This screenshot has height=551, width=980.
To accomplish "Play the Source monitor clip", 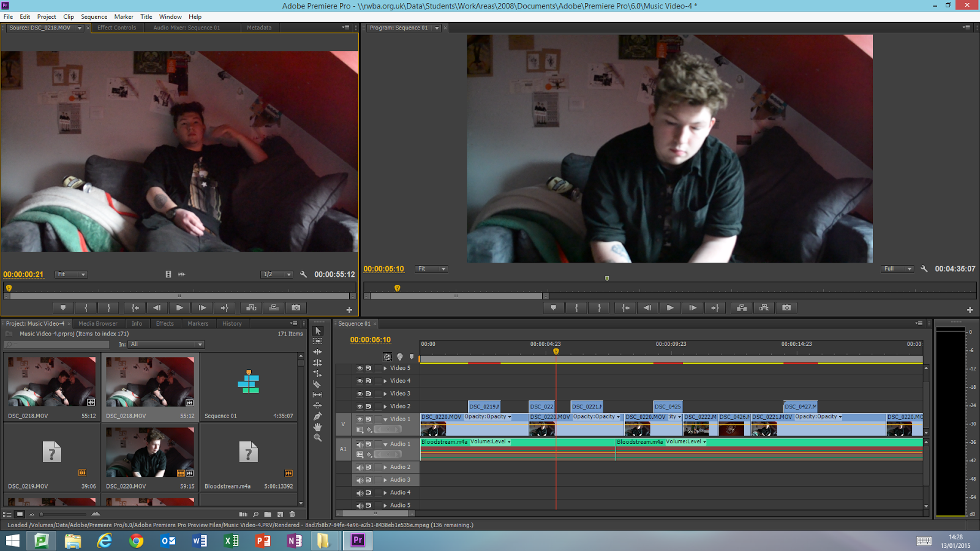I will click(x=179, y=308).
